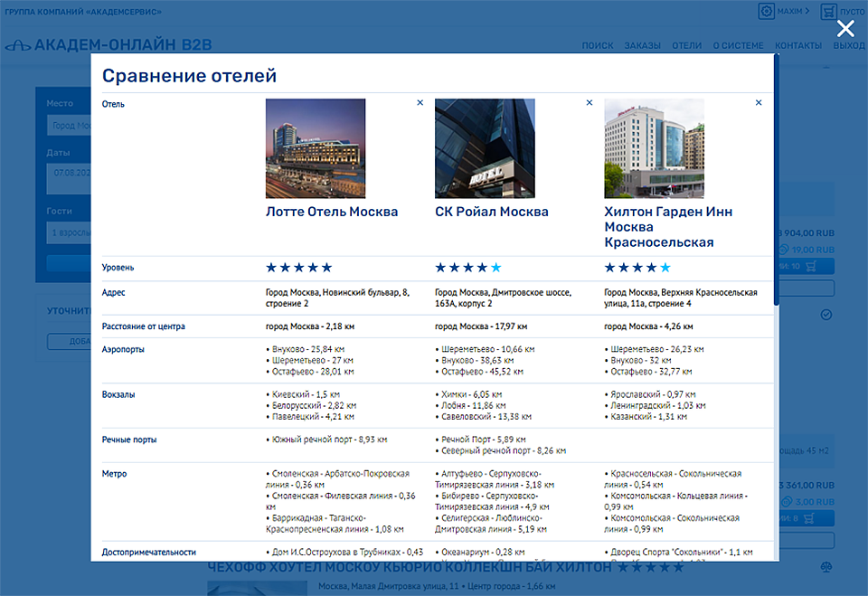Open the СК Ройал Москва hotel link

point(492,212)
